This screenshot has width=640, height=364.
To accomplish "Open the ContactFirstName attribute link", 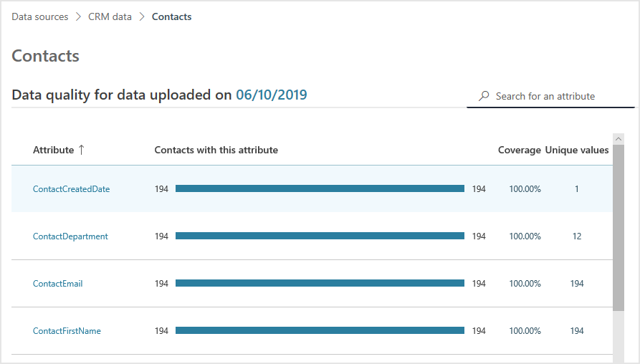I will (x=67, y=331).
